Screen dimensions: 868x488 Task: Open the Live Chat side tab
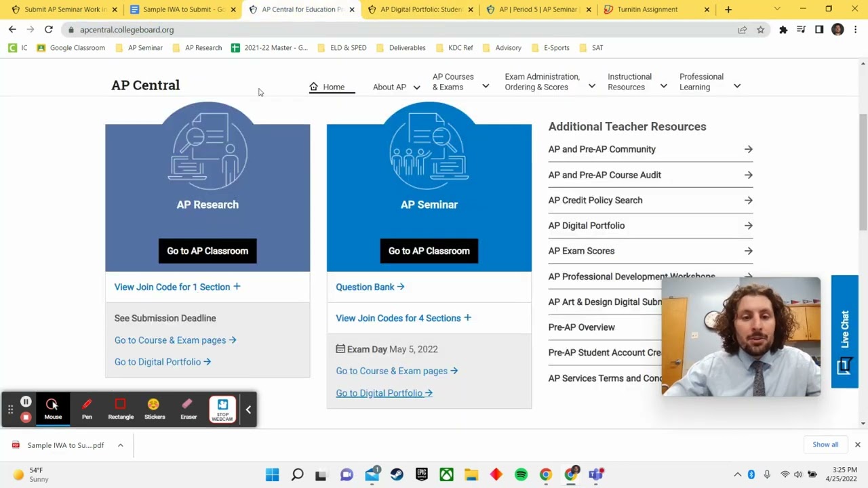[x=845, y=331]
